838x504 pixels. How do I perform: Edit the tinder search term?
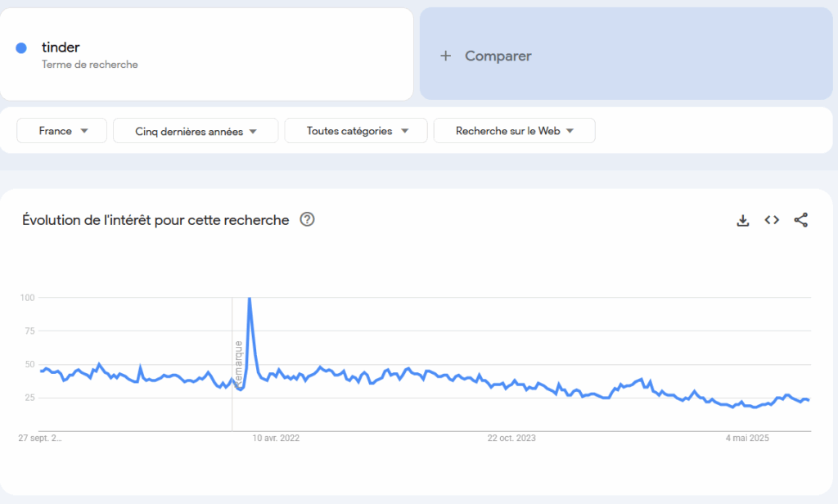(x=61, y=47)
